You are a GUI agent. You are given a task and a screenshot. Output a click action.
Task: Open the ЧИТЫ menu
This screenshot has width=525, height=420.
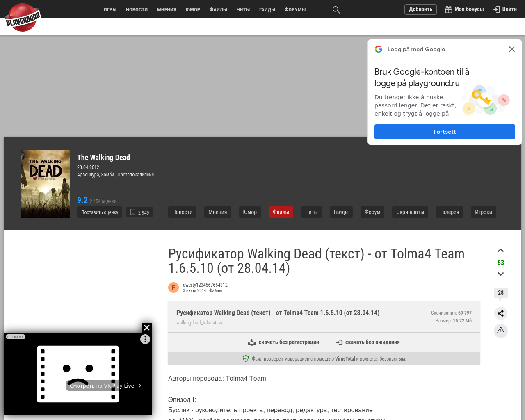tap(243, 10)
